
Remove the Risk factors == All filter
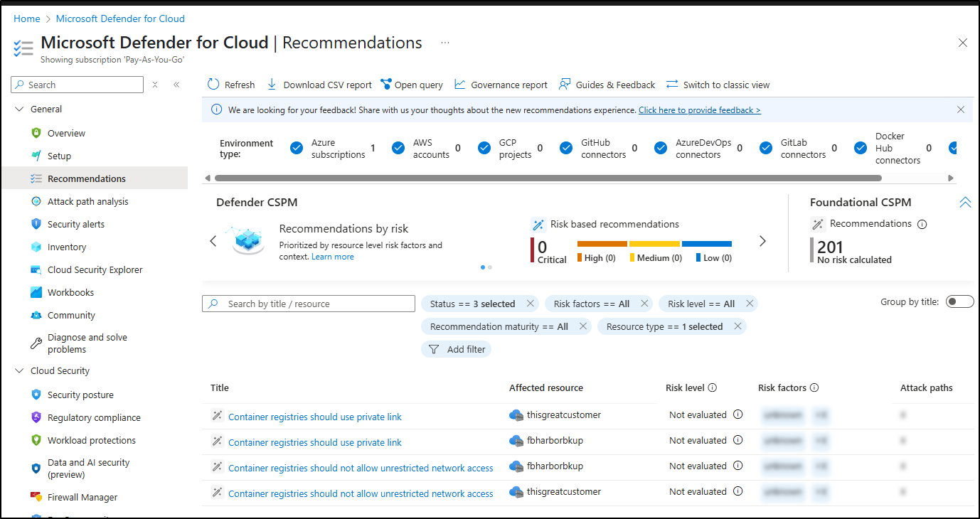pyautogui.click(x=644, y=304)
